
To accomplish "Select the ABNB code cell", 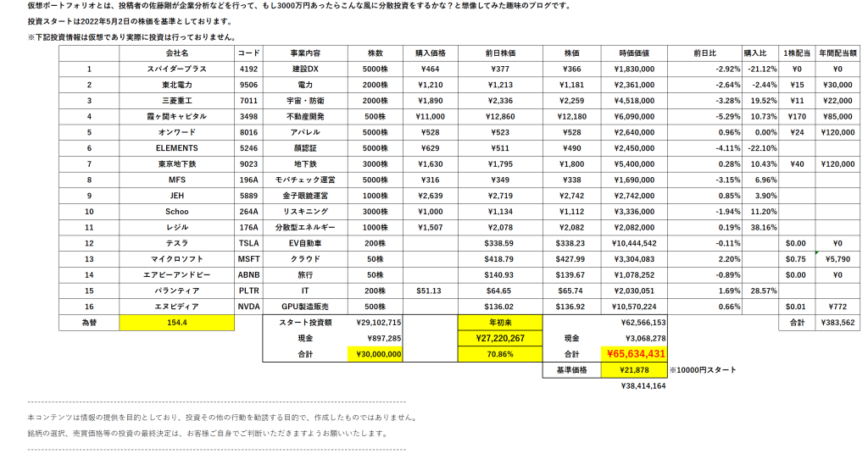I will click(248, 275).
